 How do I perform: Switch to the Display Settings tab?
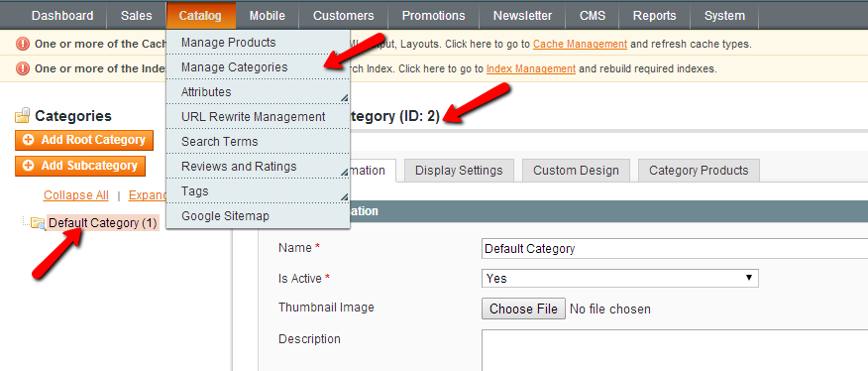point(459,171)
